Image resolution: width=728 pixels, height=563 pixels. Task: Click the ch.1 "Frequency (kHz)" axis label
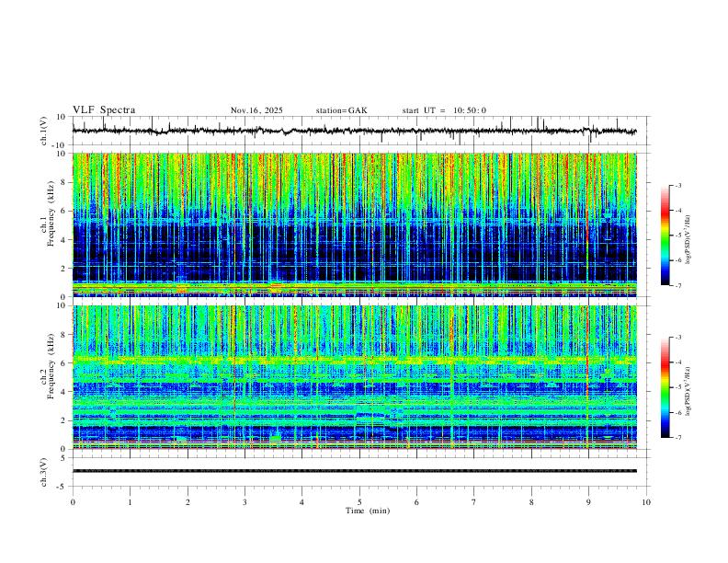point(51,213)
